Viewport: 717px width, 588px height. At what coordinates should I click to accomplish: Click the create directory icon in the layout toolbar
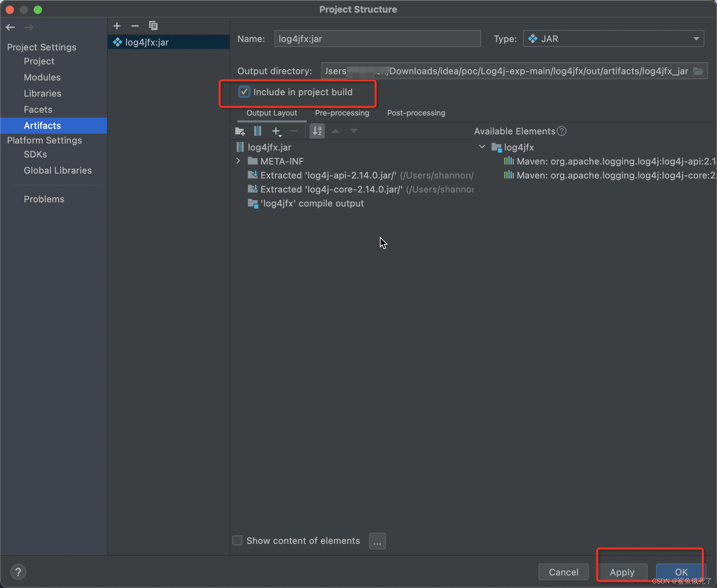coord(240,131)
